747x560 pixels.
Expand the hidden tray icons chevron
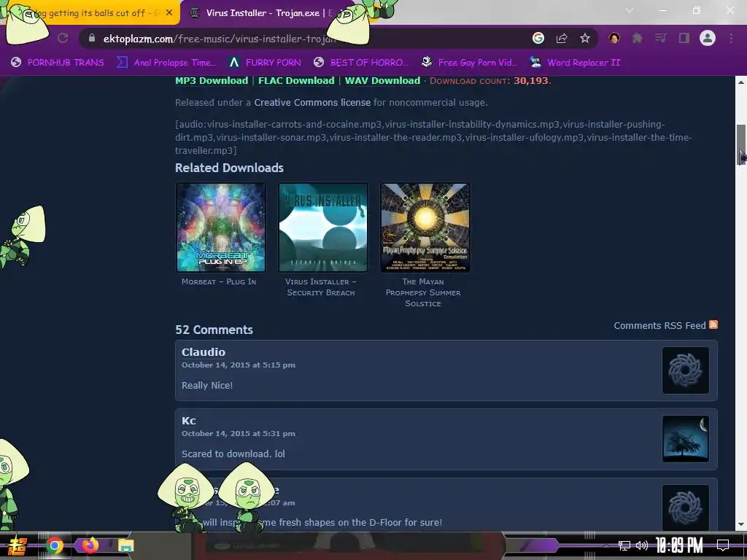(x=606, y=545)
